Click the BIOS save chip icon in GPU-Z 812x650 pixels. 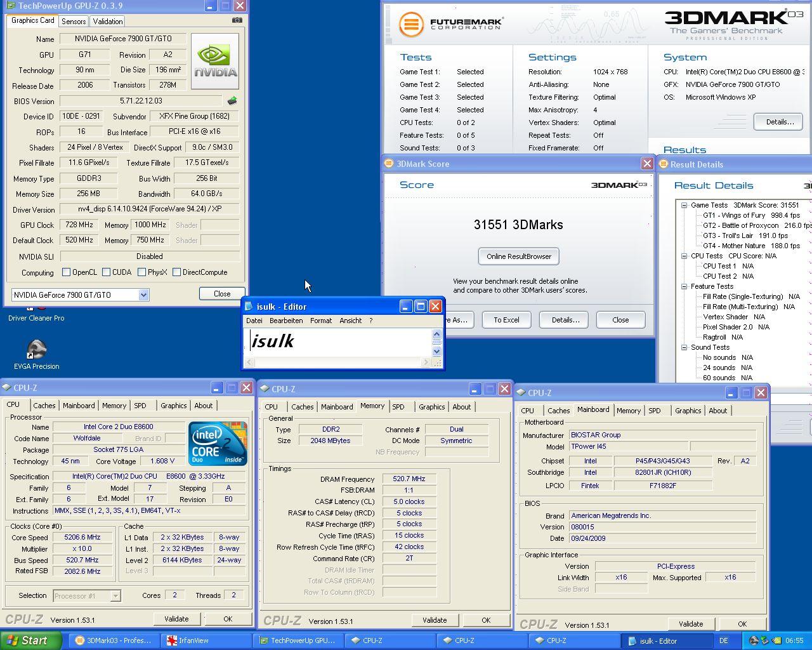pyautogui.click(x=233, y=101)
